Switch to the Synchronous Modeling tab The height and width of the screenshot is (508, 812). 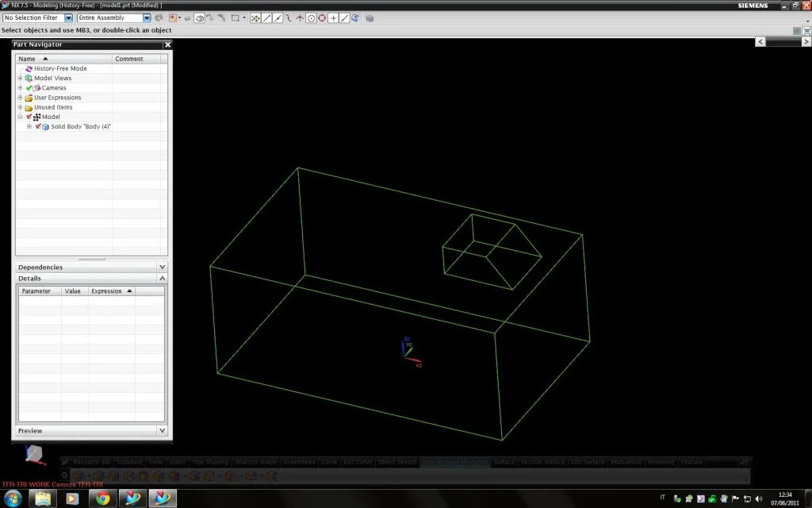(x=455, y=462)
